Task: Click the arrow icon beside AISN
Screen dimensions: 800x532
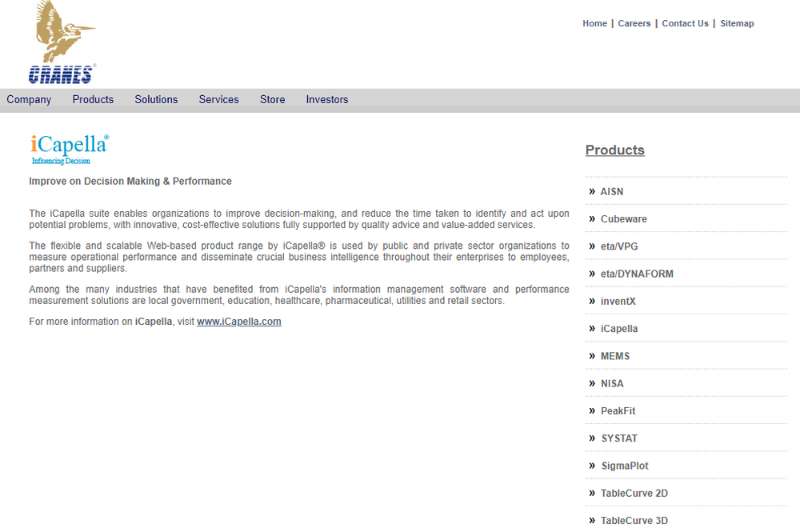Action: pyautogui.click(x=594, y=191)
